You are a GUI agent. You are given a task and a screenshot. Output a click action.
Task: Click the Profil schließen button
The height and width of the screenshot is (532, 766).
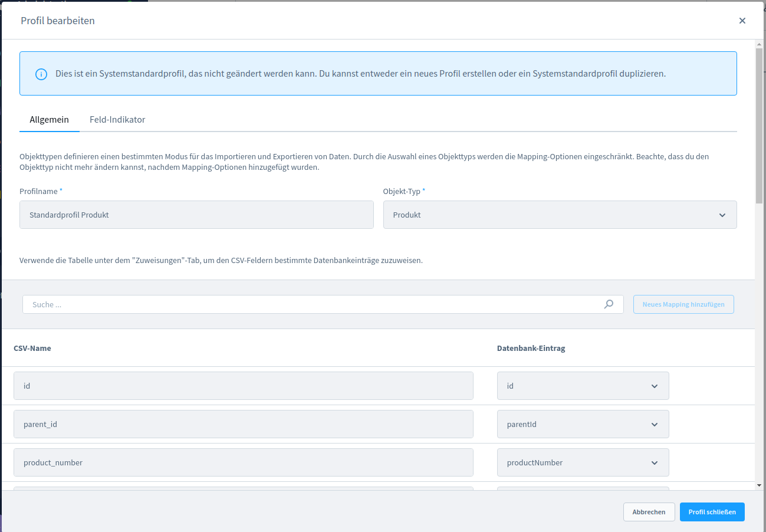pos(712,512)
